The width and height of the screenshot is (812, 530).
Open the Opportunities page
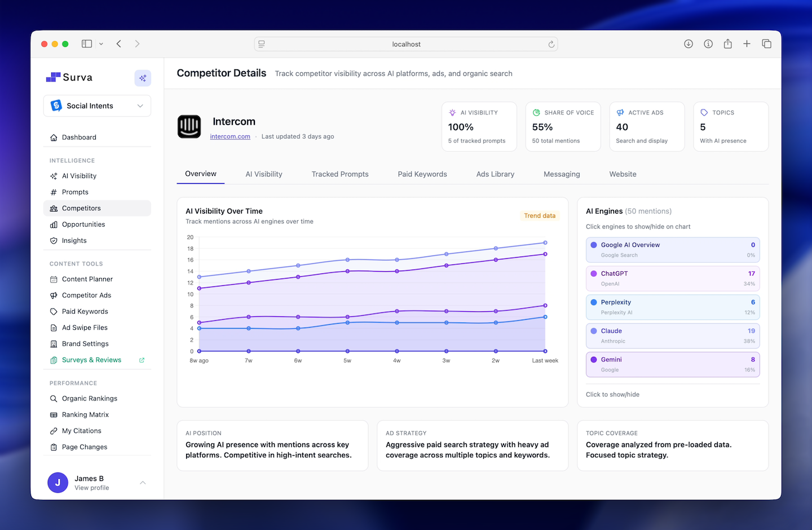(83, 224)
